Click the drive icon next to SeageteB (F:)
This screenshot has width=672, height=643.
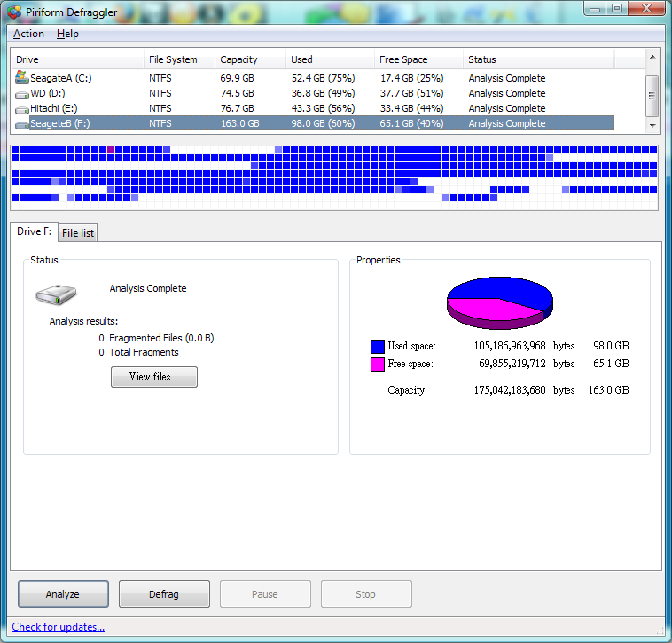click(22, 125)
